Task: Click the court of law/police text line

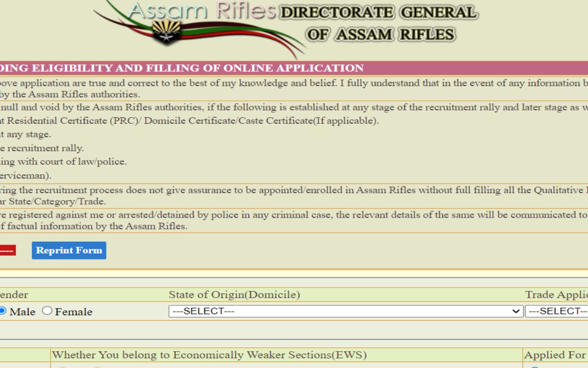Action: 63,162
